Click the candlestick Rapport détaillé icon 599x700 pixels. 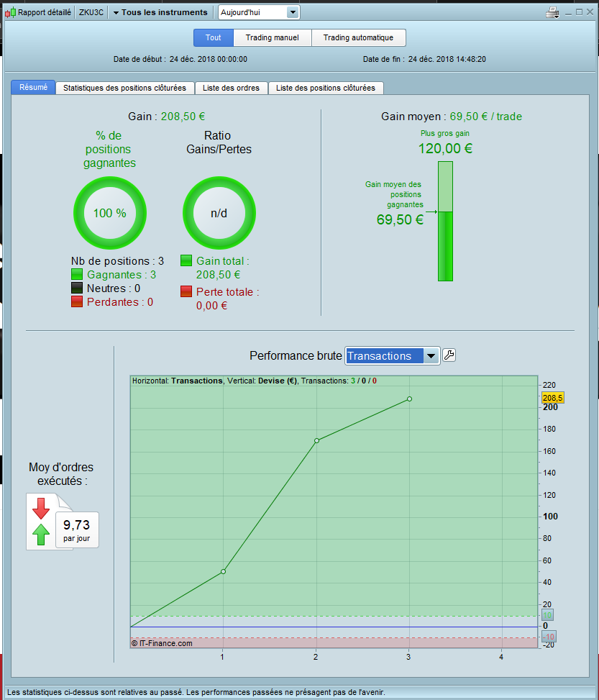(10, 12)
